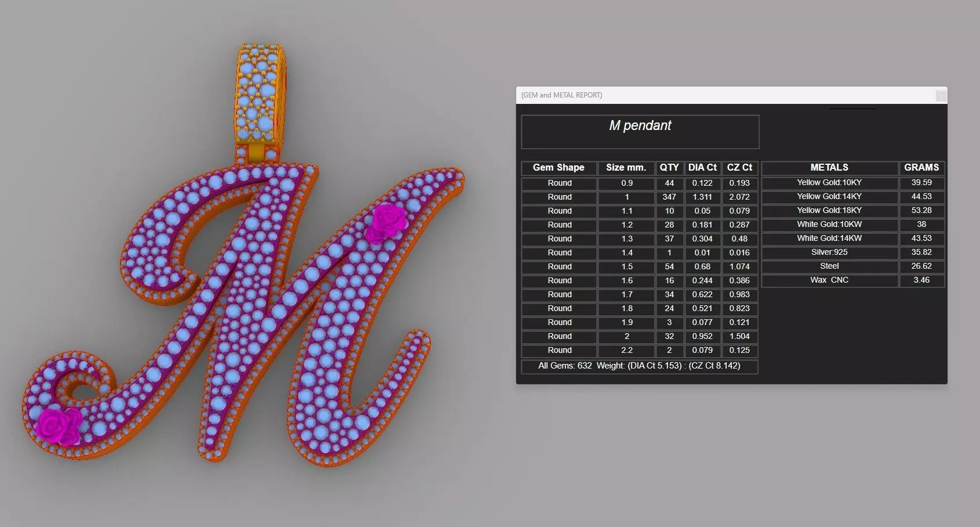The height and width of the screenshot is (527, 980).
Task: Click the '39.59' grams value
Action: (x=921, y=183)
